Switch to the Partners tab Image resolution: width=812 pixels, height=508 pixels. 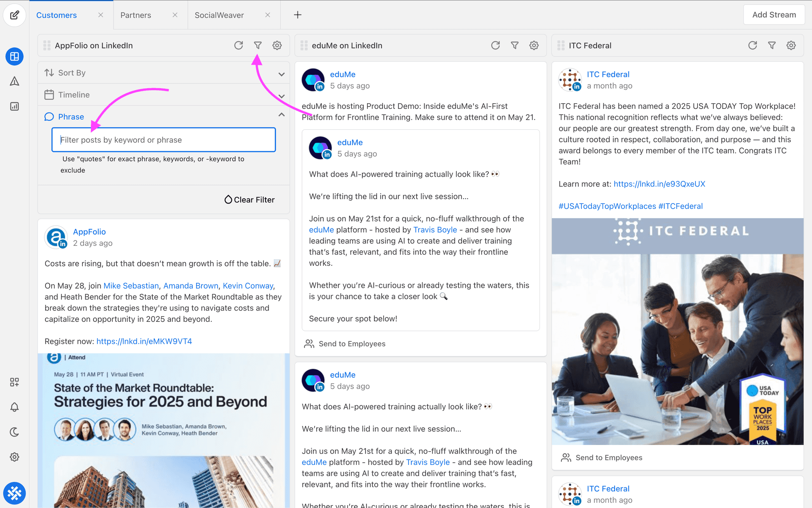pos(136,15)
